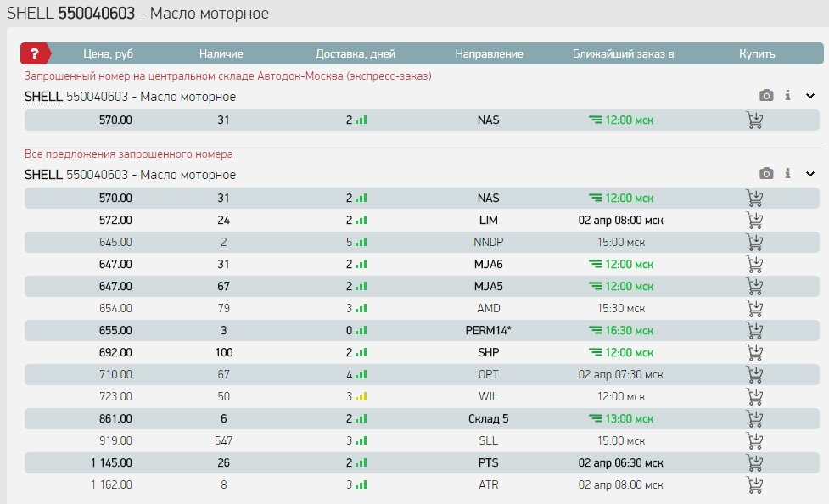
Task: Open photo camera icon in all offers section
Action: (766, 173)
